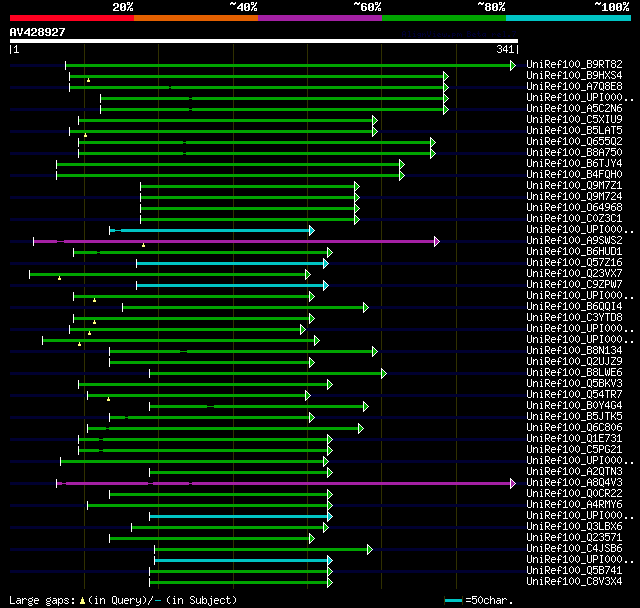Open hit UniRef100_C5XIU9
Viewport: 640px width, 608px height.
[574, 120]
